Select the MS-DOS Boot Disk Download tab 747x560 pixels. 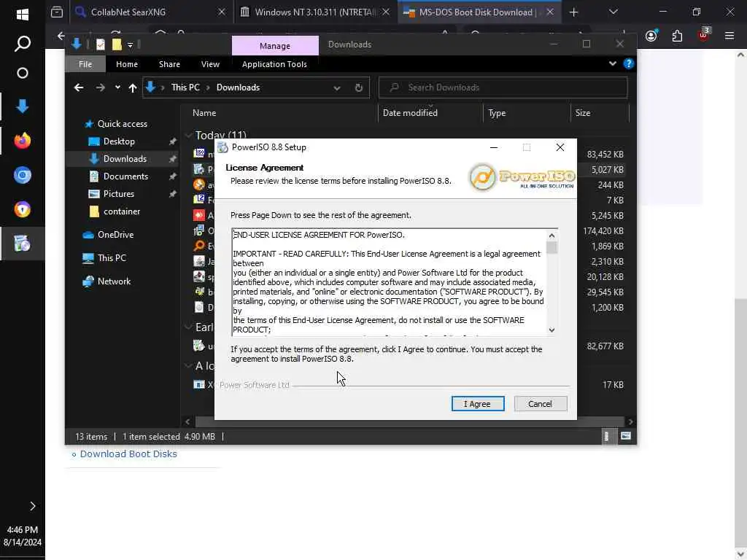[x=479, y=12]
